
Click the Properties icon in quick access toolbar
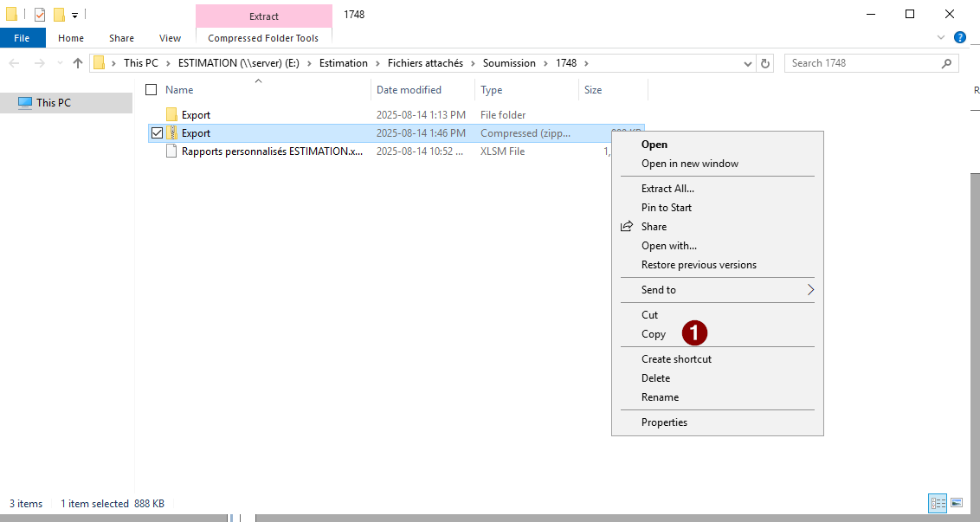(x=40, y=15)
